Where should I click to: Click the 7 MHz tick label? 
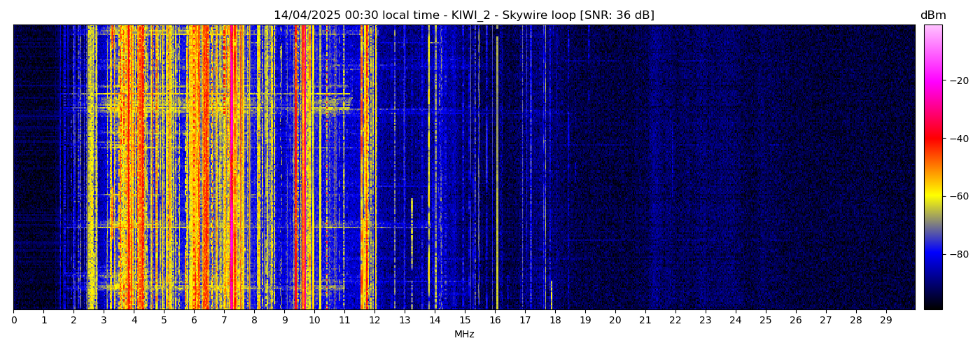[224, 320]
